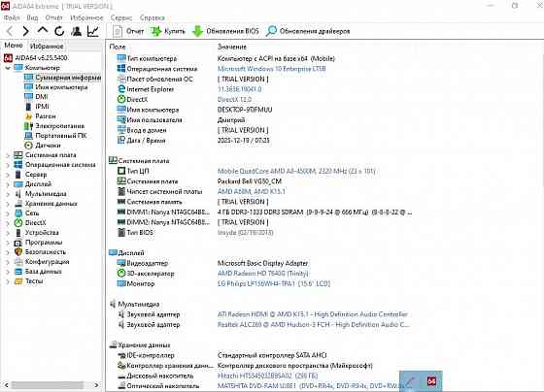The width and height of the screenshot is (544, 392).
Task: Click the Значение column header
Action: coord(232,47)
